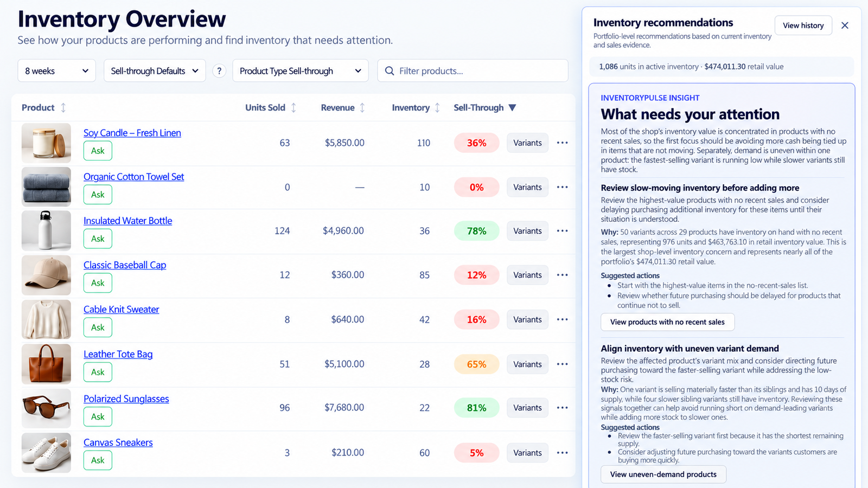Open the Canvas Sneakers link

[118, 442]
